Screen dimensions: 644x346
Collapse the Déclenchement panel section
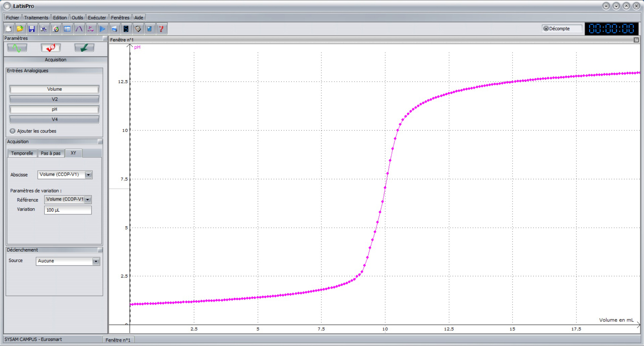[x=100, y=250]
